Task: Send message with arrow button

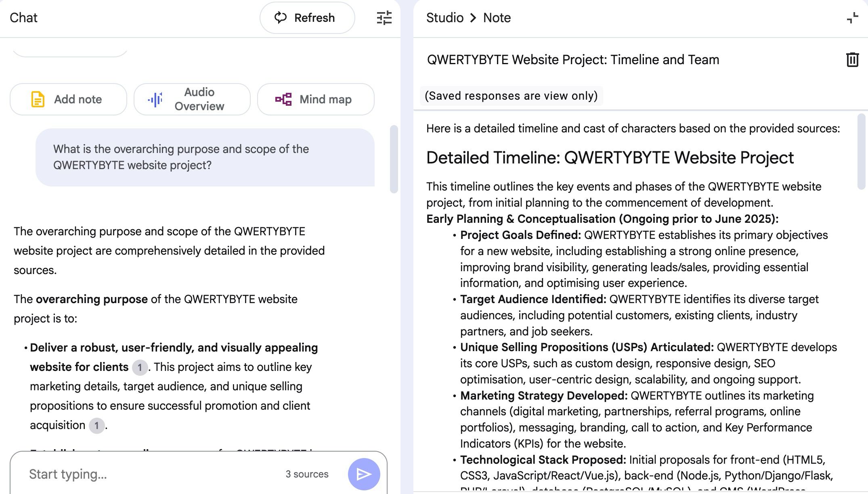Action: point(364,474)
